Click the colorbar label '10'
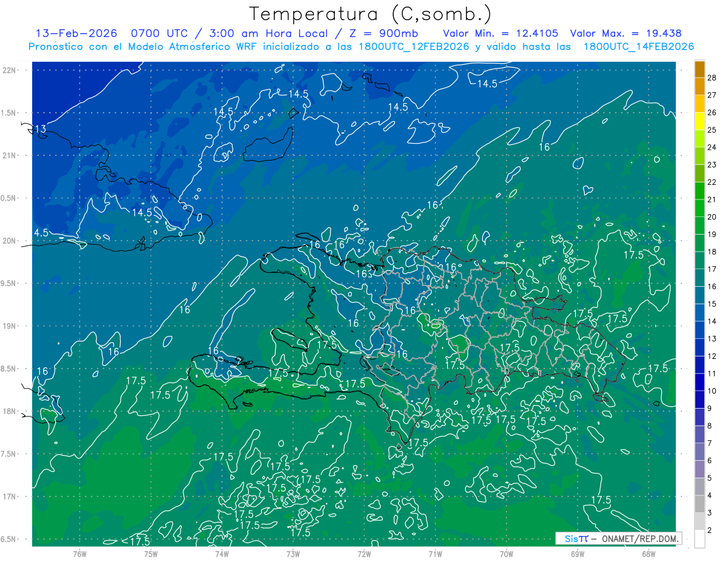The image size is (728, 562). point(712,391)
